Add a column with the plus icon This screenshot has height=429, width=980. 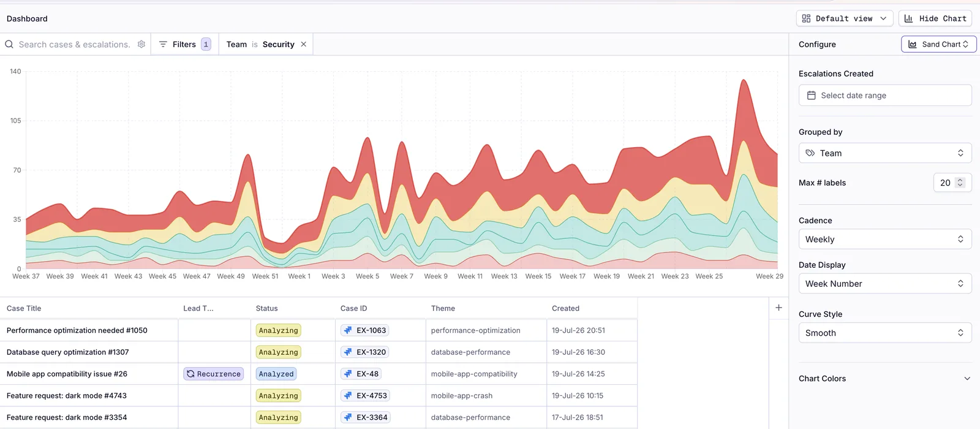click(x=778, y=308)
